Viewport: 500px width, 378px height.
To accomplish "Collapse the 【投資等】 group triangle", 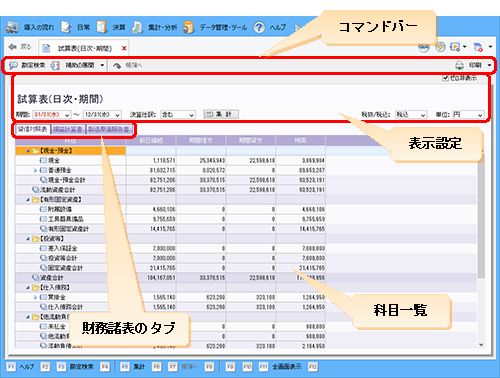I will pyautogui.click(x=28, y=239).
